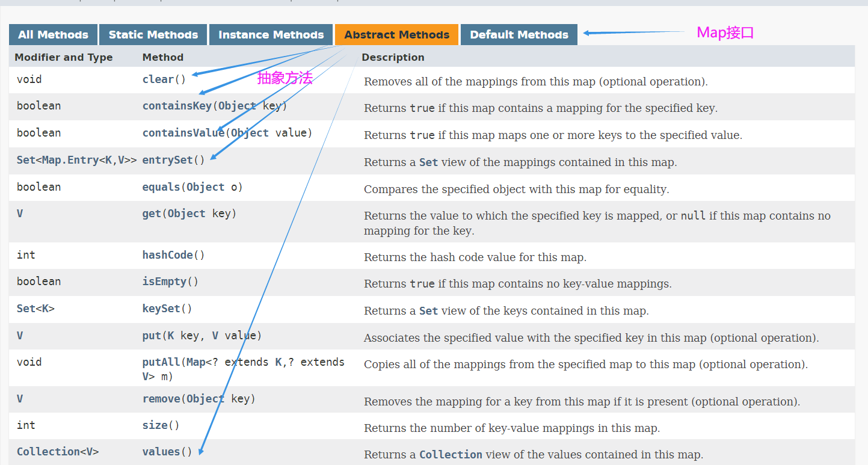The height and width of the screenshot is (465, 868).
Task: Open the size() method link
Action: (x=155, y=425)
